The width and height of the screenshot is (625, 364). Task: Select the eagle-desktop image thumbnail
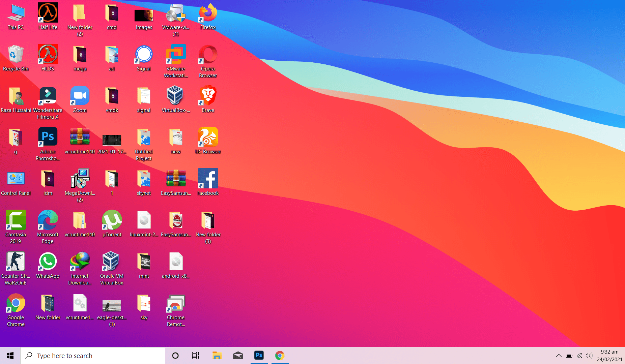point(112,306)
